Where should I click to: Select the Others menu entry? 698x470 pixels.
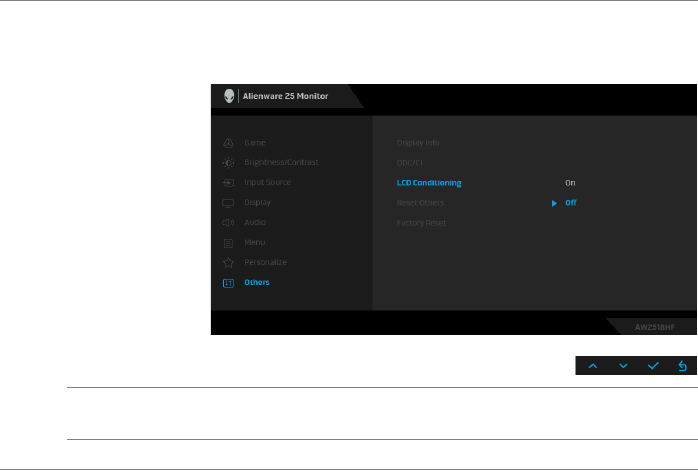tap(257, 282)
